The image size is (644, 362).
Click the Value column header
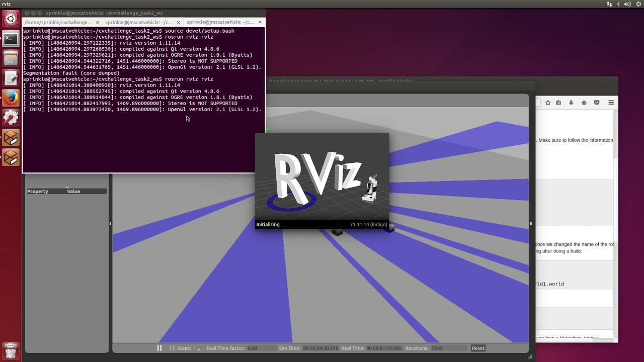73,192
